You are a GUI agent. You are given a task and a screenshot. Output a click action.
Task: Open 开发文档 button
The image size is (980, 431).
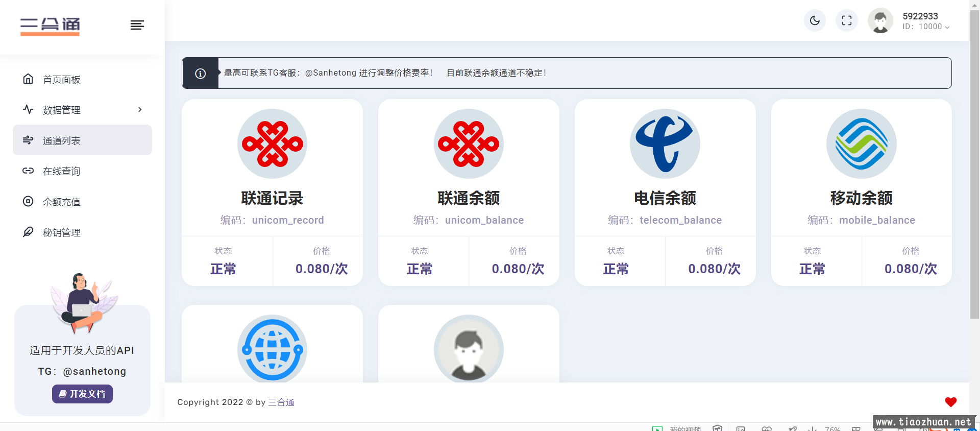[82, 394]
